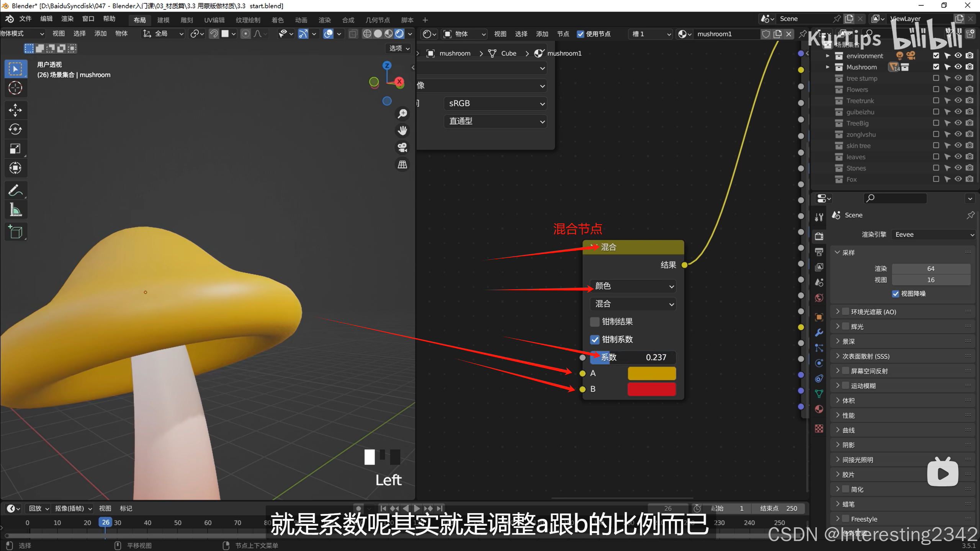
Task: Hide the tree stump collection in viewport
Action: tap(958, 78)
